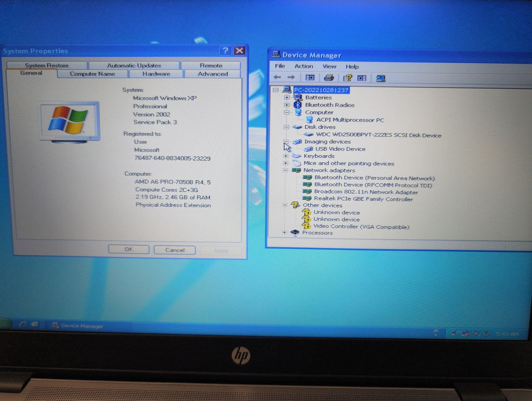The image size is (532, 401).
Task: Select Unknown device just below Other devices
Action: [x=337, y=212]
